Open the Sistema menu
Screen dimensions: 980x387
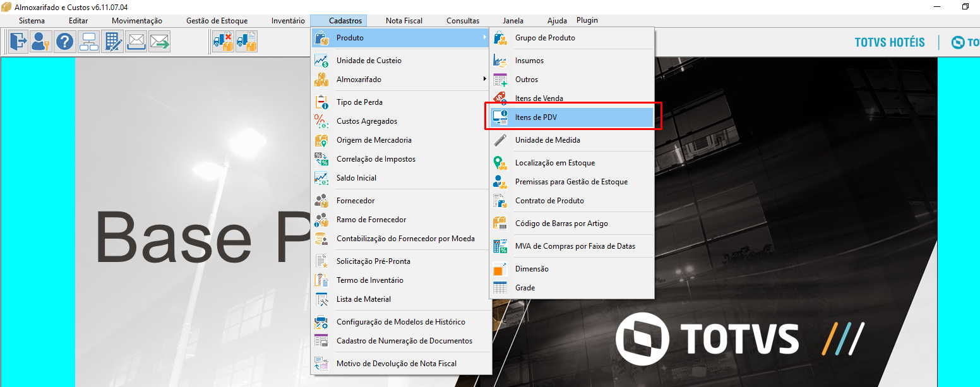coord(32,21)
